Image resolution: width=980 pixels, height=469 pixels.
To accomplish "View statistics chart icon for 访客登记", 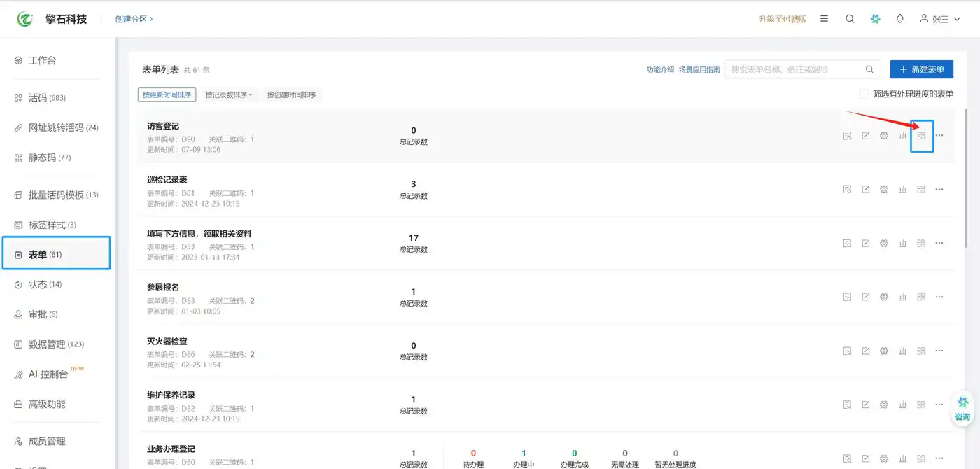I will tap(902, 136).
